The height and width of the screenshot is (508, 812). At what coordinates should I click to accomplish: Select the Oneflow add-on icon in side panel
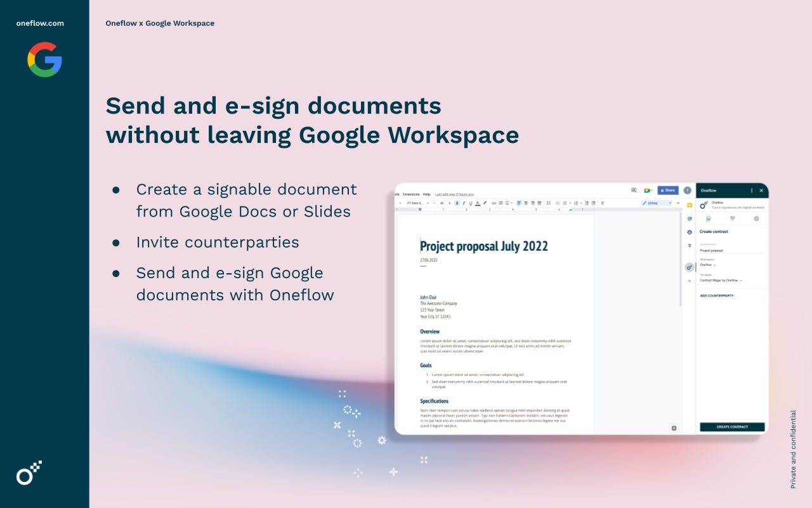pos(690,267)
